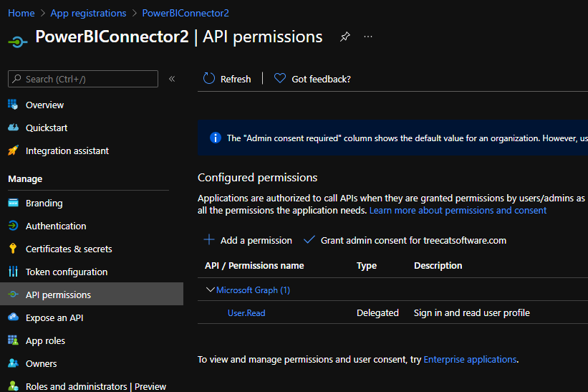Viewport: 588px width, 392px height.
Task: Click the Type column header
Action: (367, 266)
